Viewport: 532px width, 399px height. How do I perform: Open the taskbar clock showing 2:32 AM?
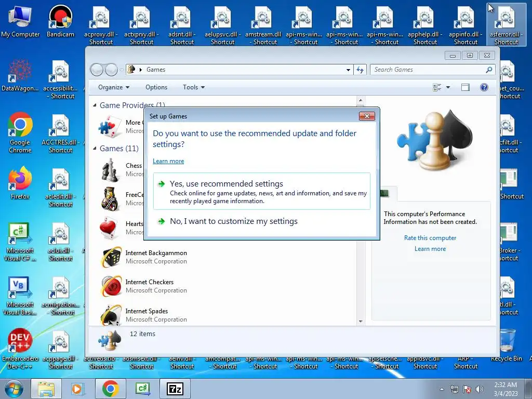(x=506, y=389)
